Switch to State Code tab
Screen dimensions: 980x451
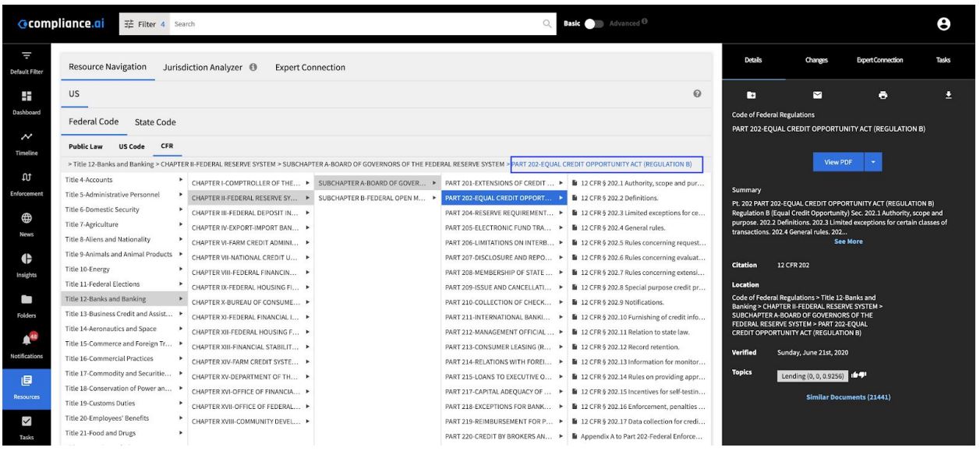pyautogui.click(x=155, y=122)
